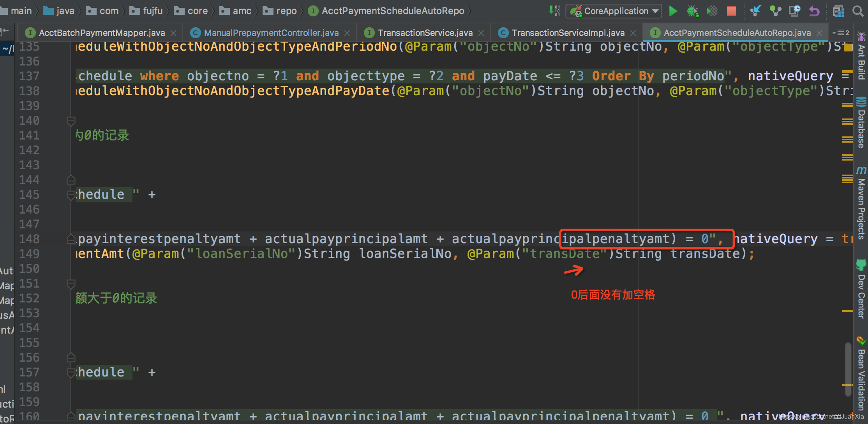868x424 pixels.
Task: Click the build project binary arrow icon
Action: click(554, 11)
